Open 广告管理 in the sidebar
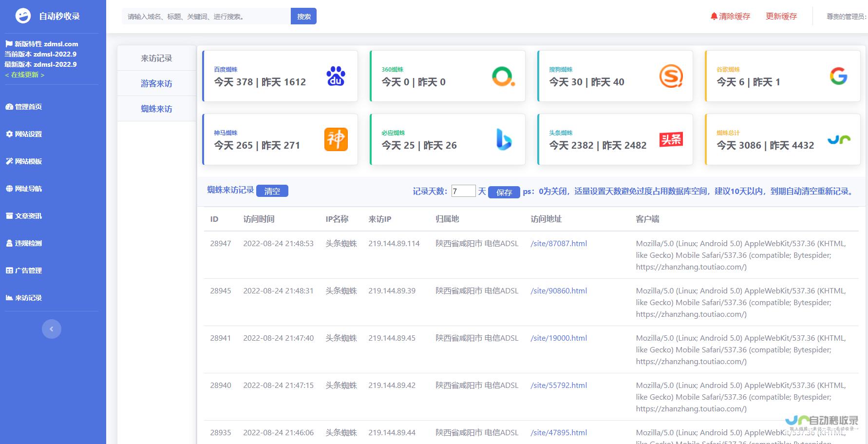The width and height of the screenshot is (868, 444). [x=24, y=270]
